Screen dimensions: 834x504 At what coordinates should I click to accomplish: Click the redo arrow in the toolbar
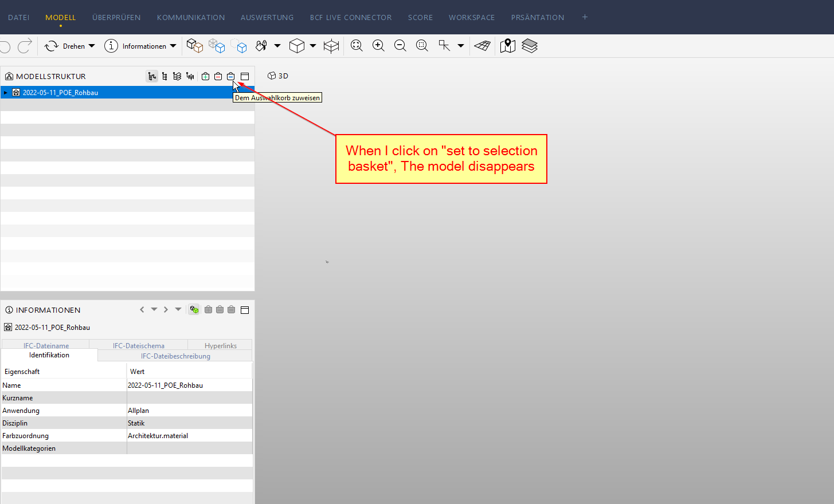click(25, 46)
